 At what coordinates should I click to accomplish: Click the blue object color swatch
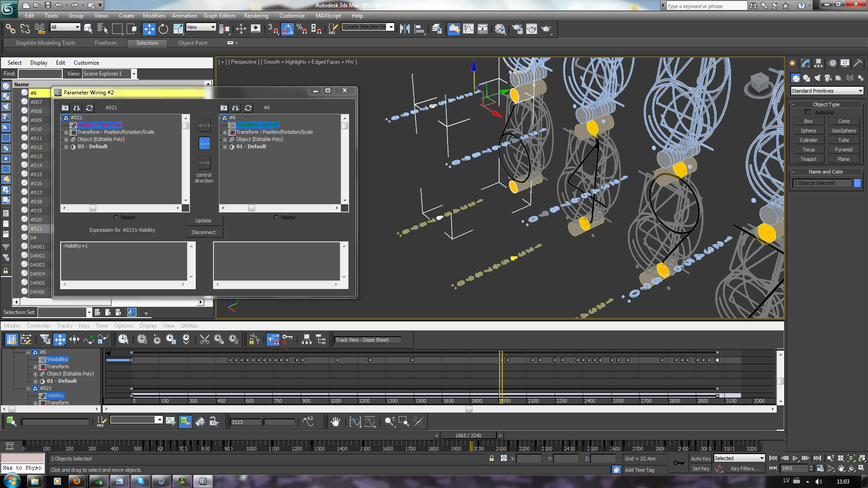click(857, 183)
